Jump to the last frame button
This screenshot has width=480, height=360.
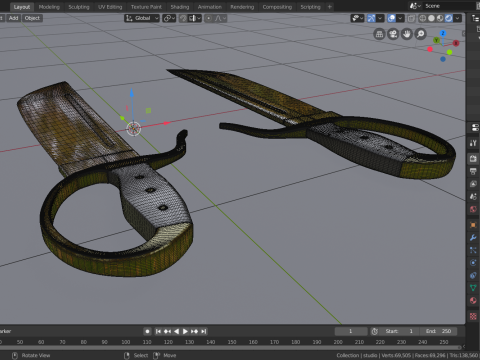(x=204, y=331)
